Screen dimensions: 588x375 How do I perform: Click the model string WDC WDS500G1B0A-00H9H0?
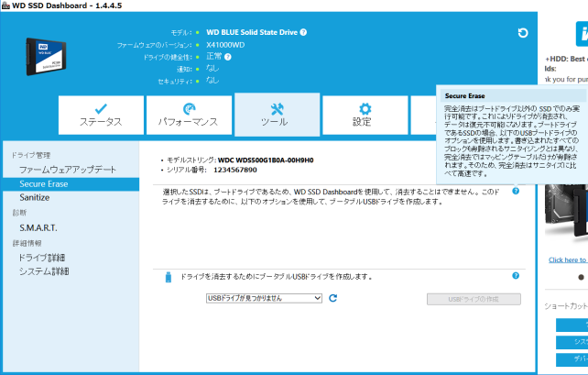click(x=266, y=160)
